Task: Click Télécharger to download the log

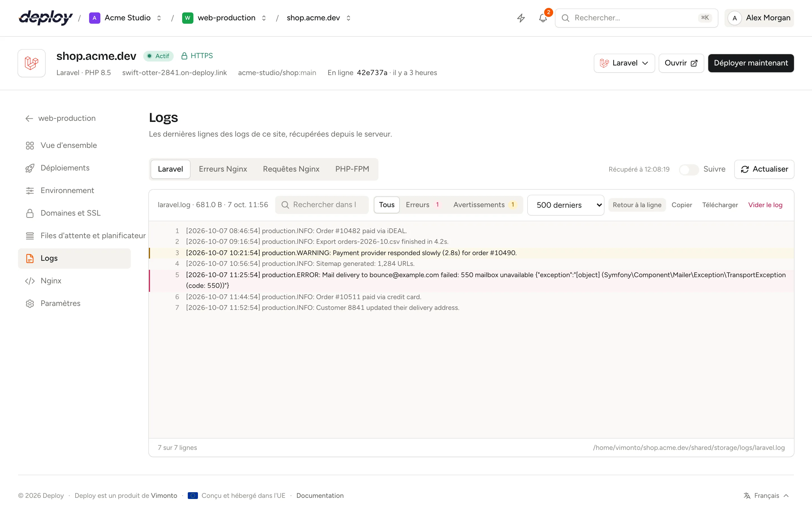Action: pos(720,205)
